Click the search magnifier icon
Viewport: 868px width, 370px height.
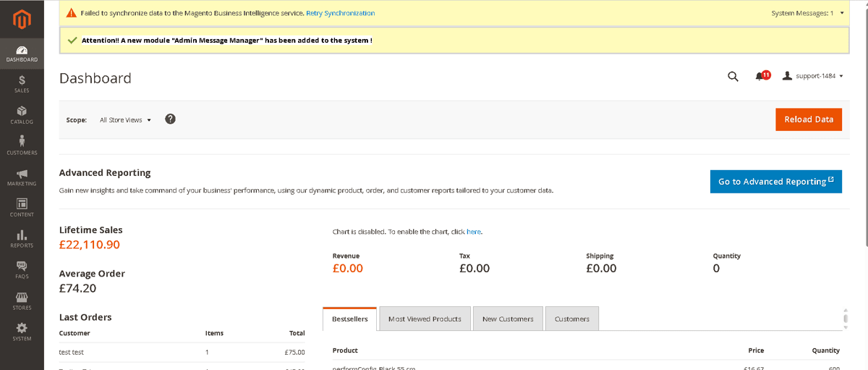[733, 77]
